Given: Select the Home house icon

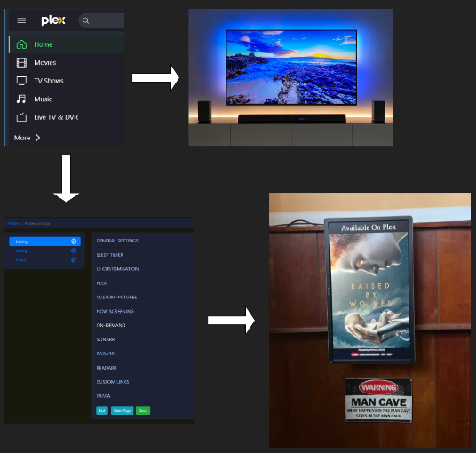Looking at the screenshot, I should coord(21,44).
